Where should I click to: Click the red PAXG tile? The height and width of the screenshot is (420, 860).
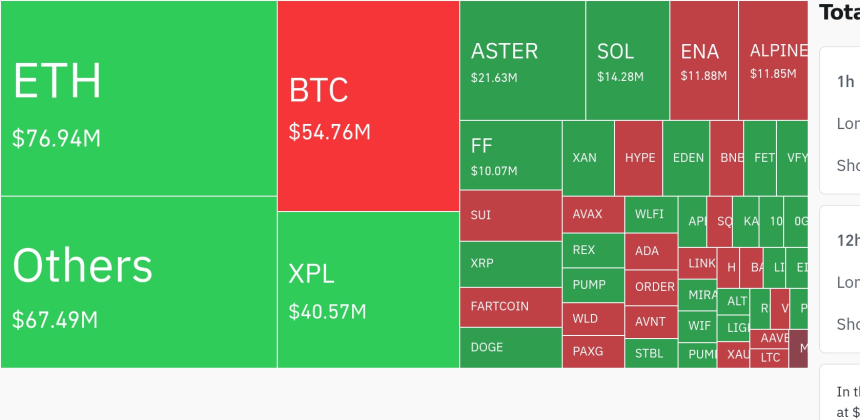tap(592, 352)
